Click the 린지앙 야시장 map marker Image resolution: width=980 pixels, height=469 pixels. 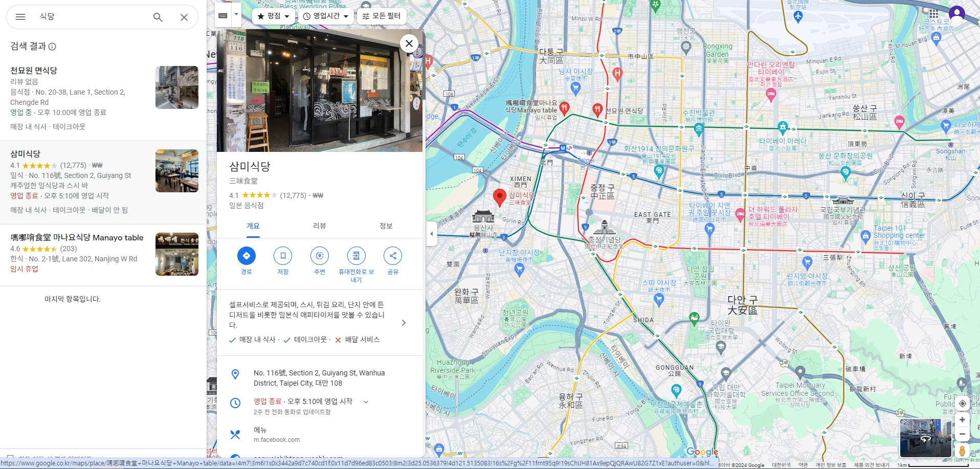click(x=807, y=264)
